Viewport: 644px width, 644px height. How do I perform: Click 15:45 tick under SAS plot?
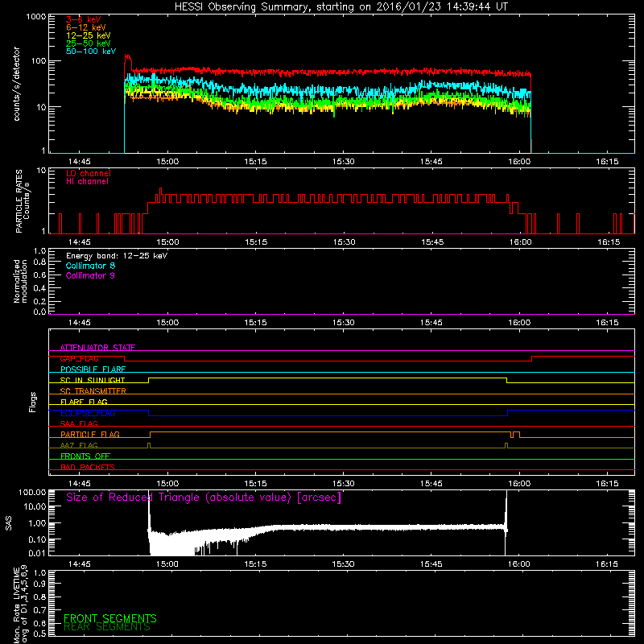[x=431, y=564]
